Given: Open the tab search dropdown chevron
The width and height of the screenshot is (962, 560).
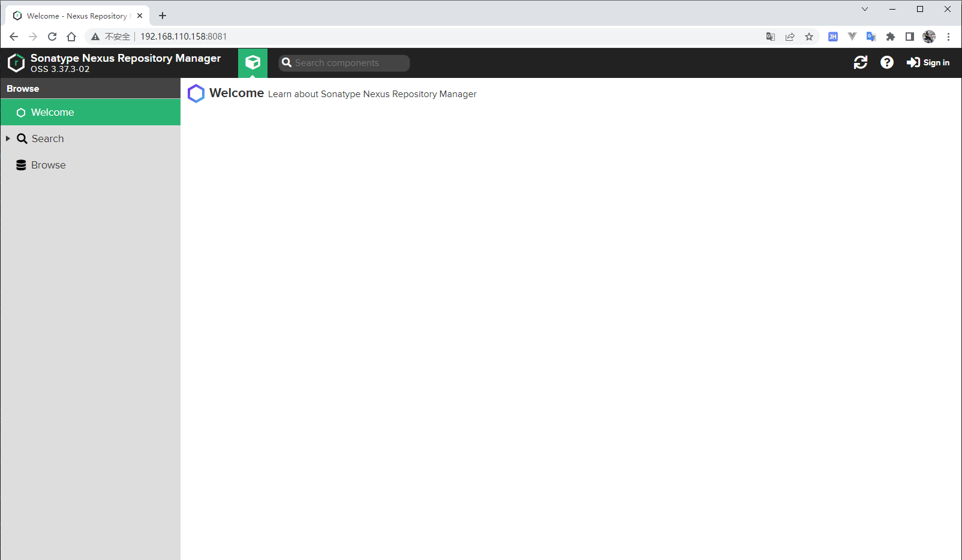Looking at the screenshot, I should (x=865, y=9).
